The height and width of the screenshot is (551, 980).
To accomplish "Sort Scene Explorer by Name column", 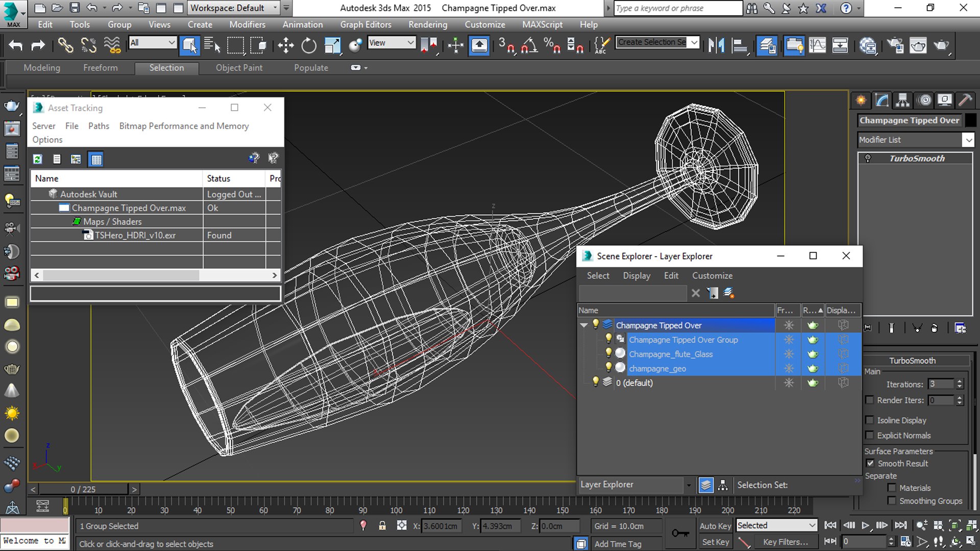I will [x=676, y=310].
